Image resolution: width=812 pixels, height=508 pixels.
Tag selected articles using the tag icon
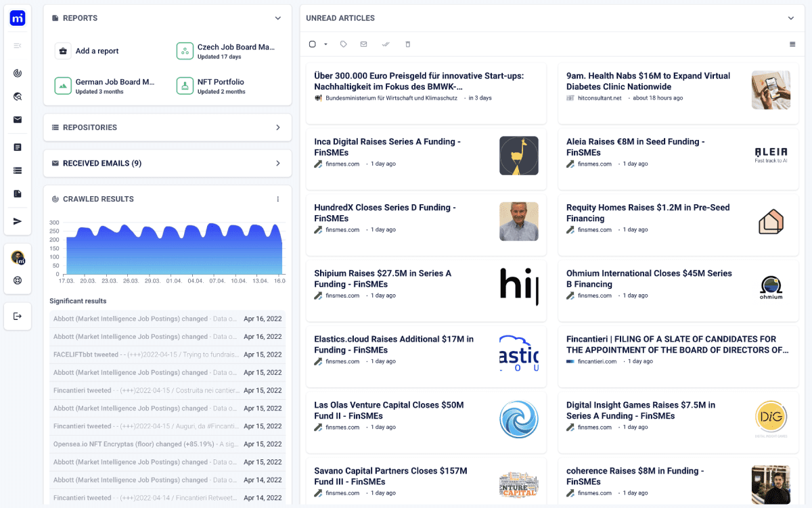[x=343, y=43]
